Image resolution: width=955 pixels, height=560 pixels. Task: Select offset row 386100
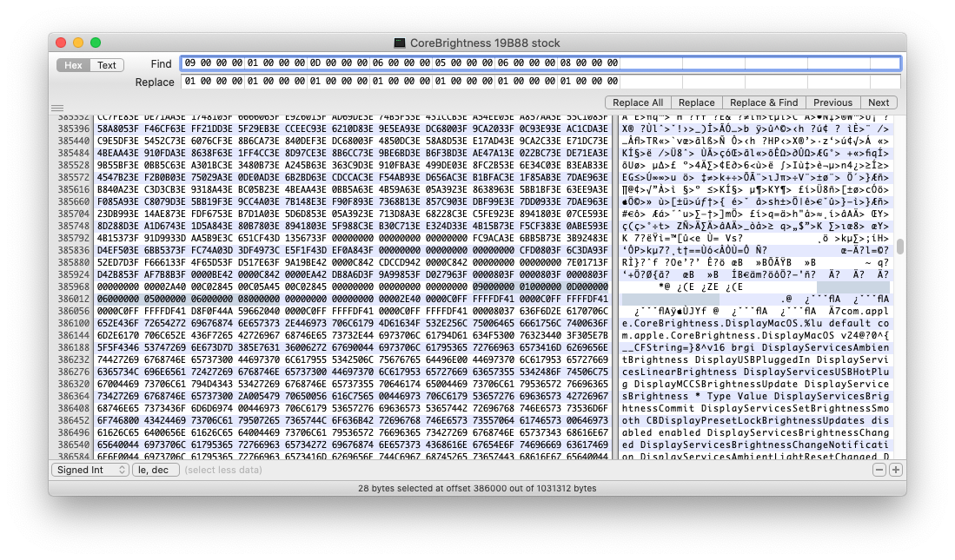74,323
